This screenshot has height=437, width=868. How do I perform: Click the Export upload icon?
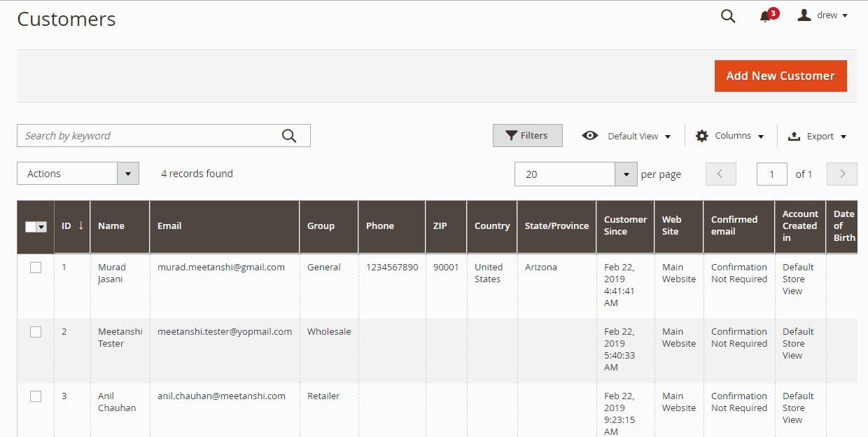[794, 136]
